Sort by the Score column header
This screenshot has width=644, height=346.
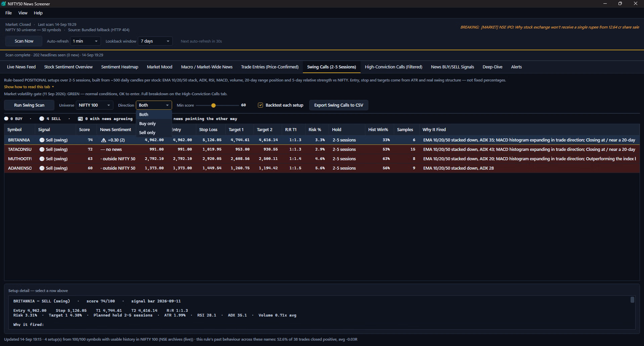pyautogui.click(x=86, y=130)
